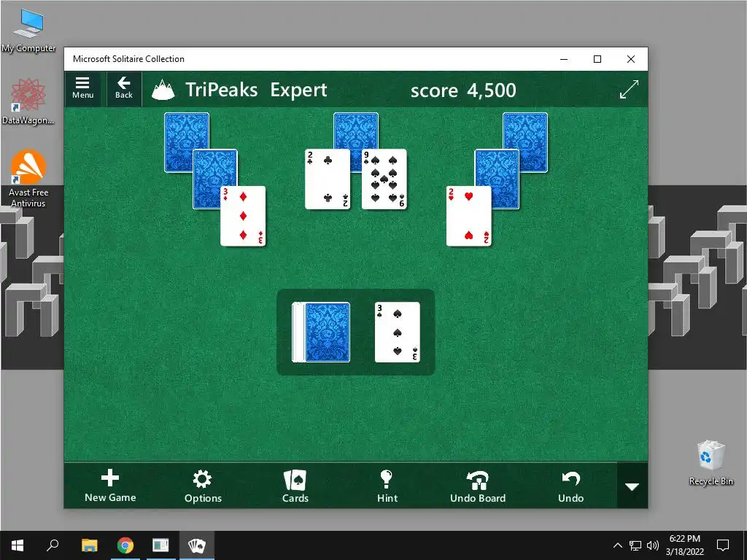Get a Hint with the lightbulb
This screenshot has height=560, width=747.
(x=387, y=486)
